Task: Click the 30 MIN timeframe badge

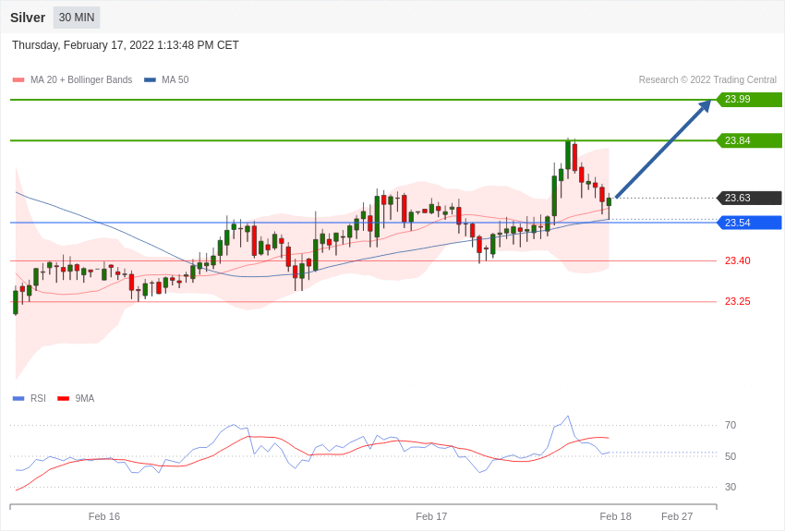Action: tap(77, 18)
